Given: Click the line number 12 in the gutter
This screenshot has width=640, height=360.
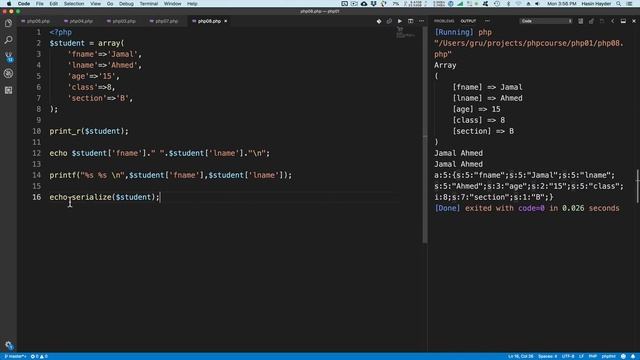Looking at the screenshot, I should click(x=36, y=153).
